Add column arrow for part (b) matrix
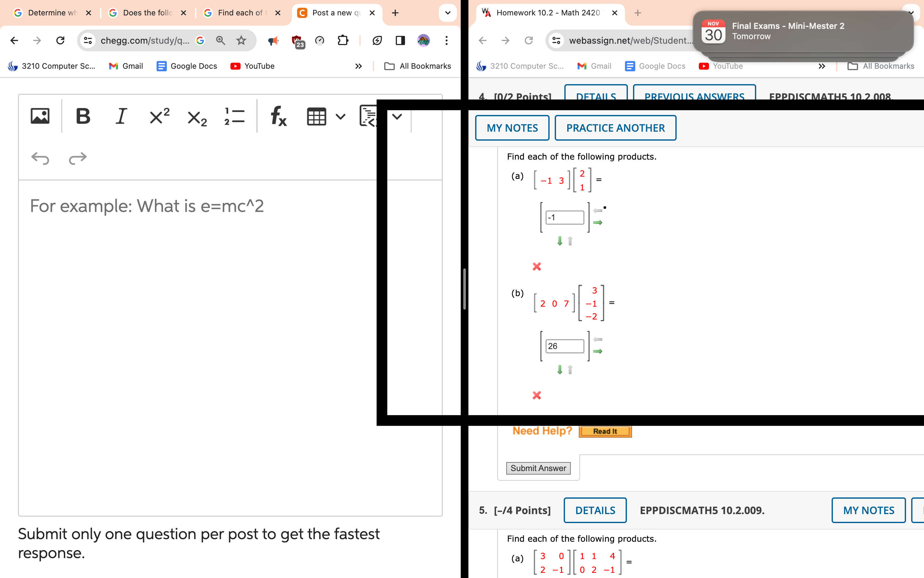 [x=598, y=351]
